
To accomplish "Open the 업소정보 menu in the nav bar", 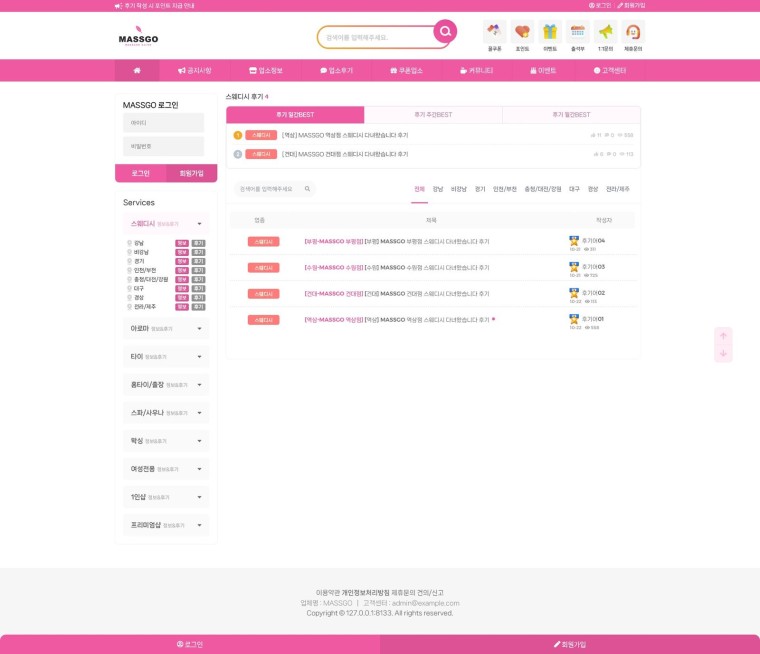I will click(266, 70).
